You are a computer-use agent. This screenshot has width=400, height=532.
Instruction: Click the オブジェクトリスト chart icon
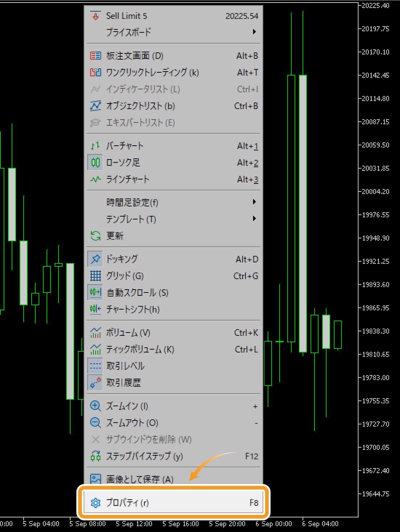pos(96,106)
